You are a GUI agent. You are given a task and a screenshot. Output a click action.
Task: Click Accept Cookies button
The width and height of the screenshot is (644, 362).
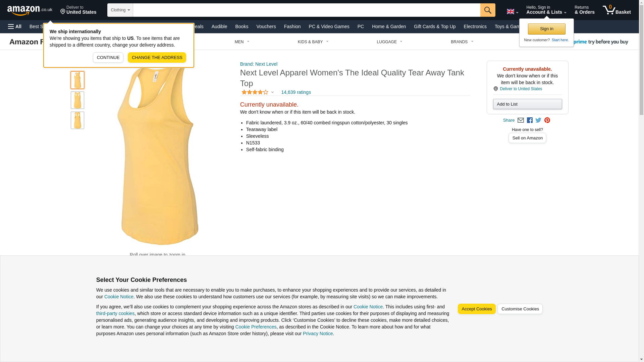coord(477,309)
